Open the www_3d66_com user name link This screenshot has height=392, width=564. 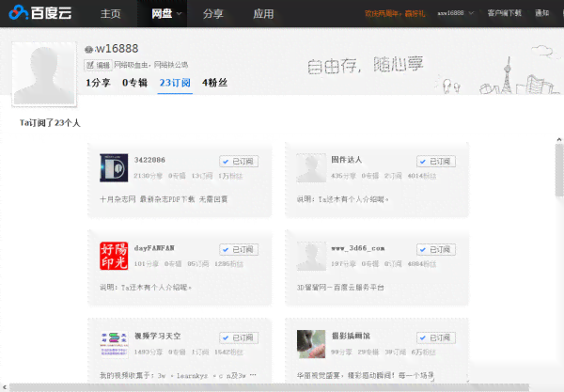[358, 248]
